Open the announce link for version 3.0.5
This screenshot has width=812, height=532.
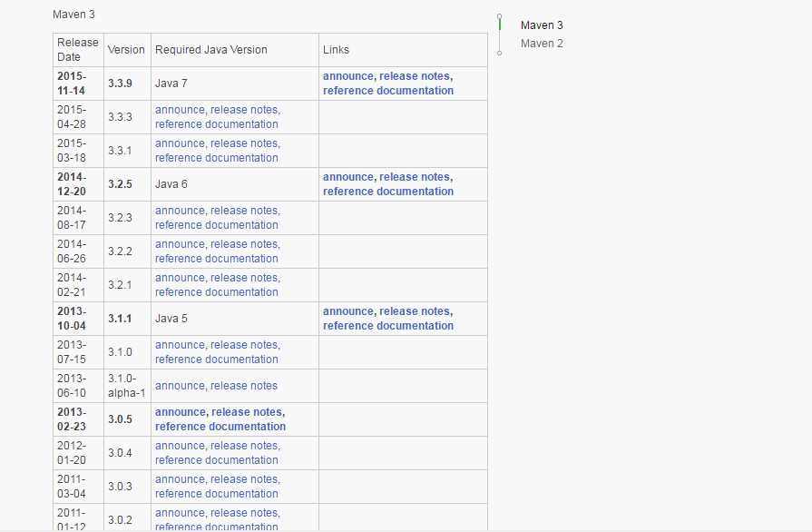coord(181,412)
